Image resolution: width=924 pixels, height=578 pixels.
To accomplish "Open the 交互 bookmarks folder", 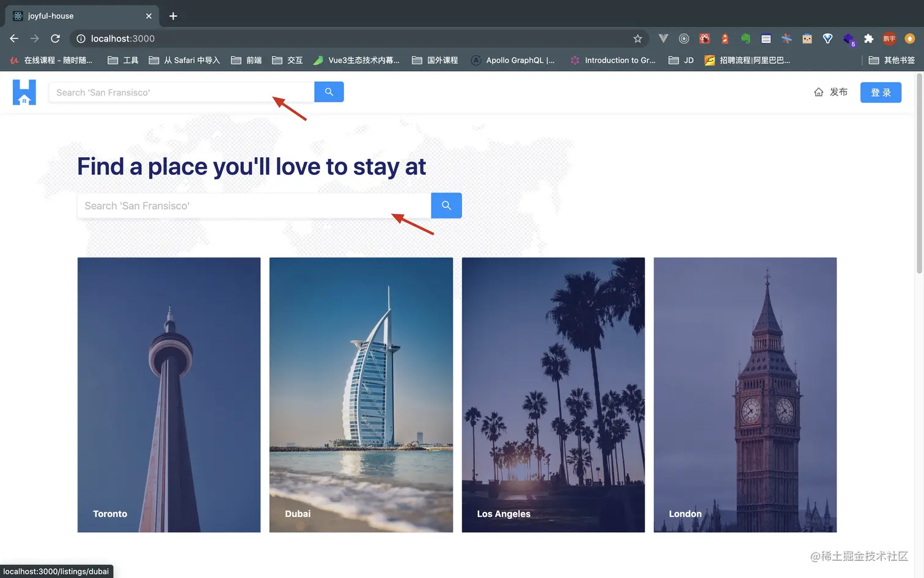I will [x=287, y=60].
